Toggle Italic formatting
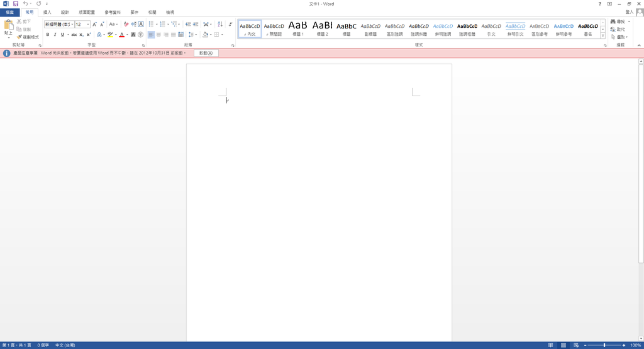The image size is (644, 349). click(55, 35)
